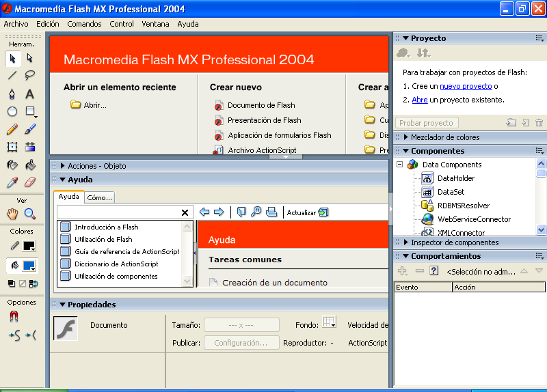
Task: Toggle the Snap to Objects magnet
Action: coord(14,316)
